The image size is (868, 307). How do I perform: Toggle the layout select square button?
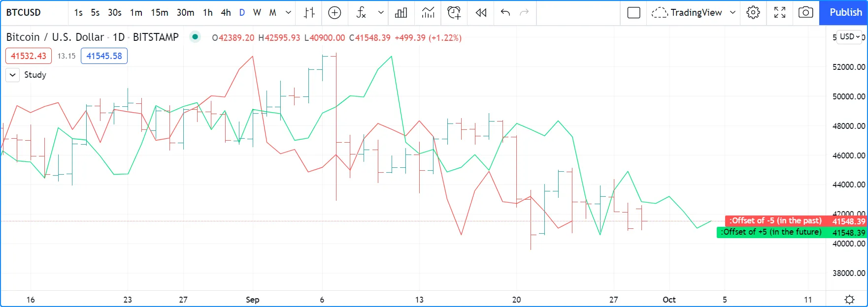[x=634, y=13]
